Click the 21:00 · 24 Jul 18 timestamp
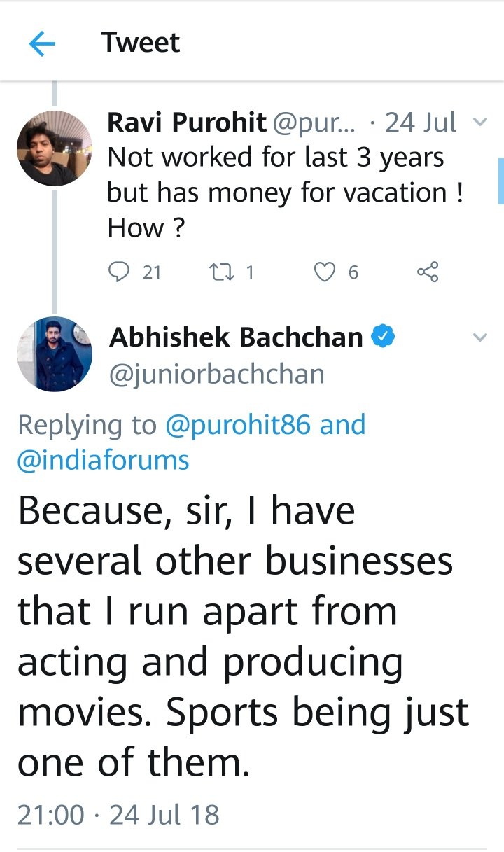 (118, 815)
